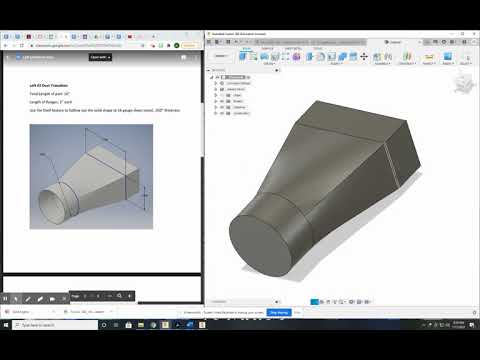Click the Orbit icon in bottom navigation bar
Image resolution: width=480 pixels, height=360 pixels.
click(314, 302)
